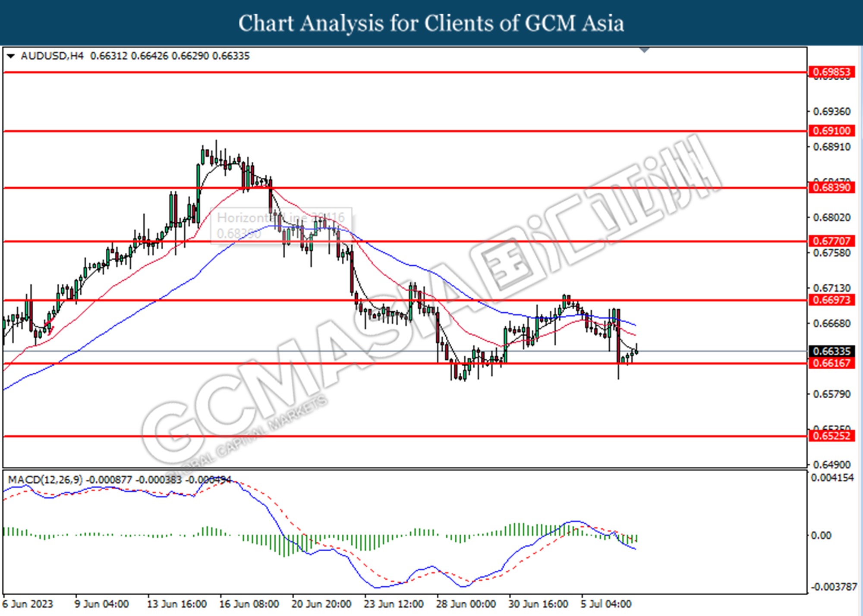
Task: Click the current price 0.66335 label
Action: [831, 352]
